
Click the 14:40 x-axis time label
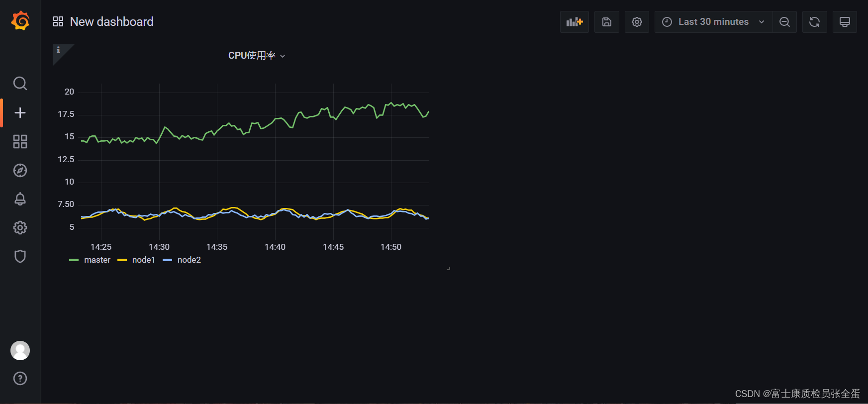coord(275,247)
